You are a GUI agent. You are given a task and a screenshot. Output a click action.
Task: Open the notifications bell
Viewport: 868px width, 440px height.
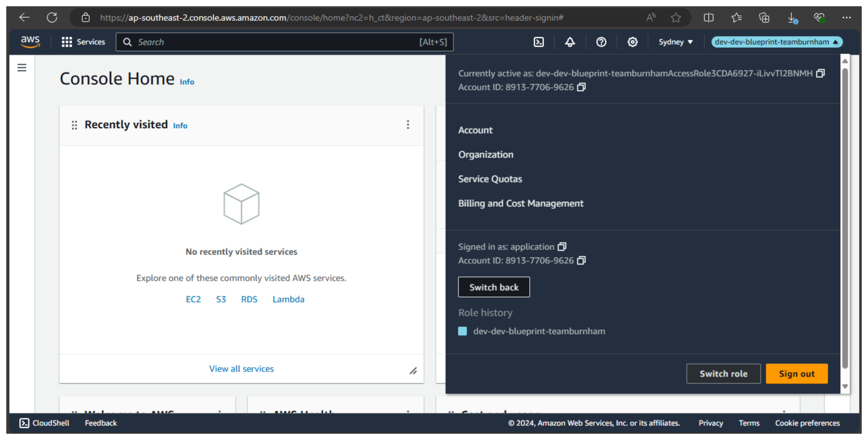pos(569,42)
